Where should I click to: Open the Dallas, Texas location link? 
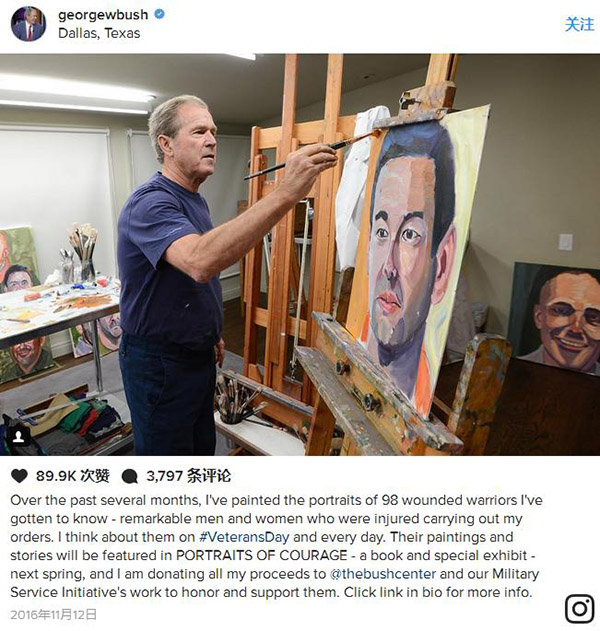click(x=99, y=33)
